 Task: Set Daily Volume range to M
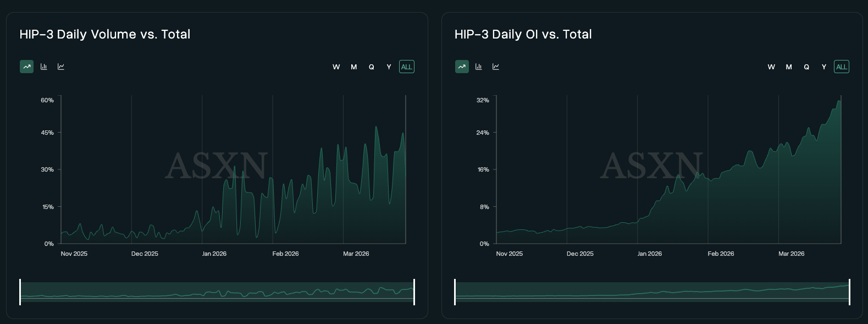tap(354, 67)
